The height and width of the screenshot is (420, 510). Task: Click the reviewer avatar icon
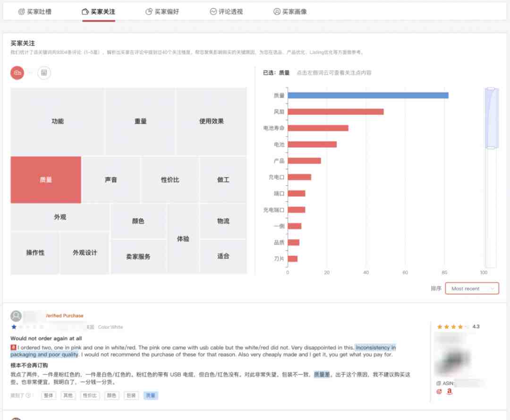16,316
